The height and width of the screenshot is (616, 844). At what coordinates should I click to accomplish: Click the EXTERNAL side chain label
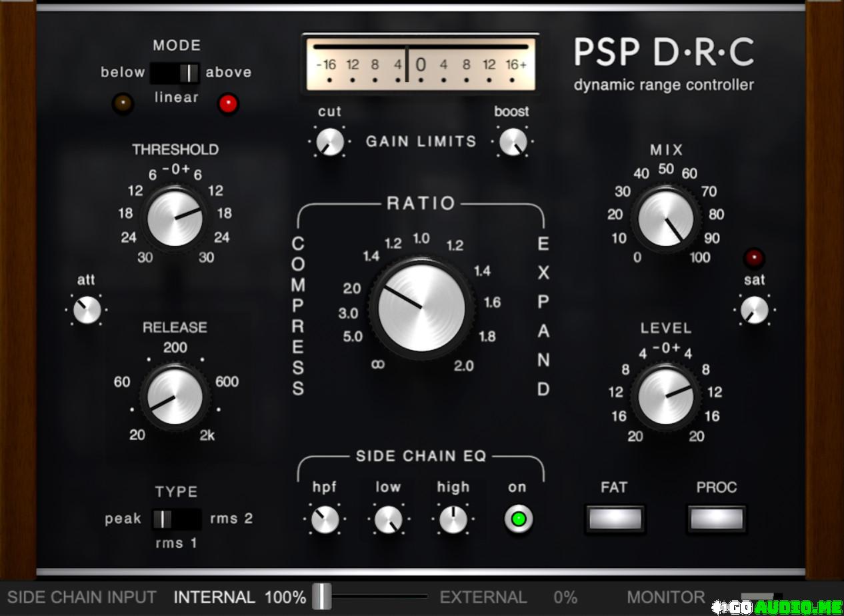click(483, 597)
